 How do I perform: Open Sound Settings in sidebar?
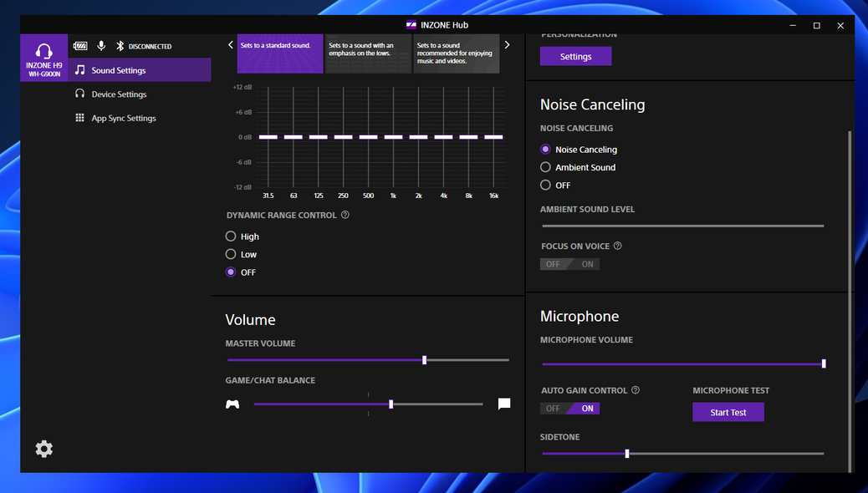(x=140, y=70)
